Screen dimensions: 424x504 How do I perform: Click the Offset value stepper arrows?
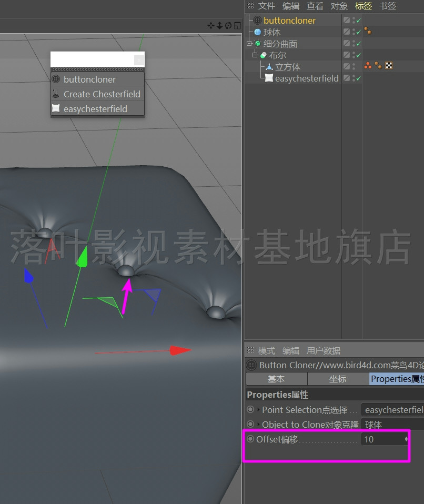click(406, 439)
